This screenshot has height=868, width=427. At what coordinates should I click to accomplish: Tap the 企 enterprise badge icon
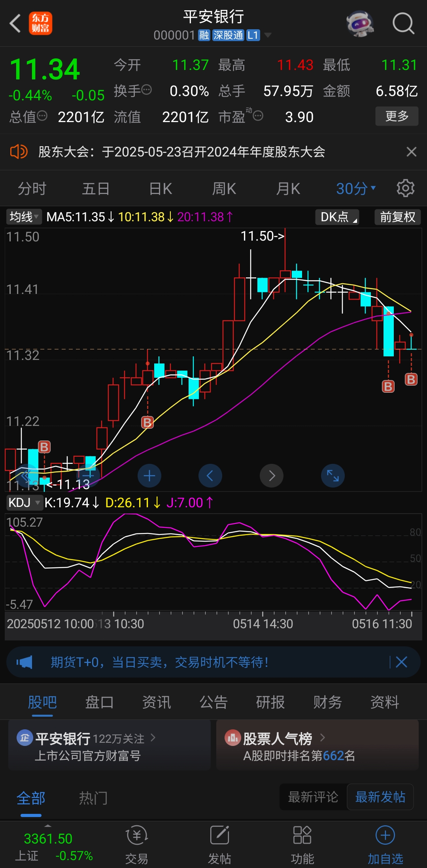tap(25, 738)
